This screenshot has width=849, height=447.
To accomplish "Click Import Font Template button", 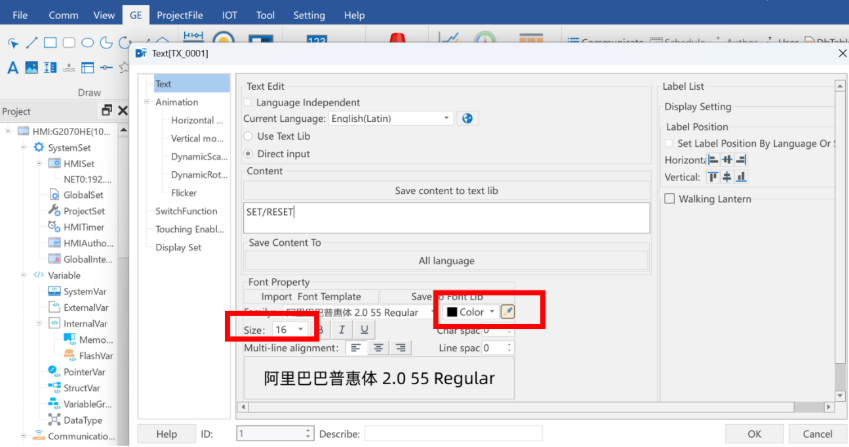I will [311, 297].
